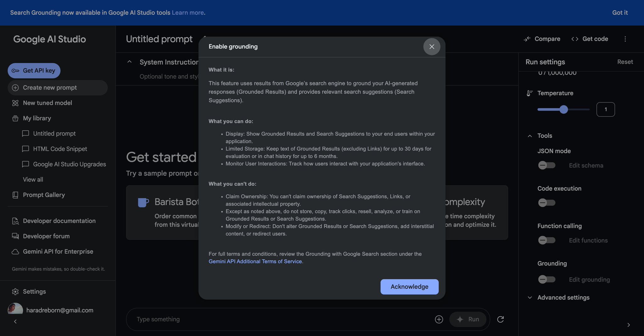Click View all in library
The height and width of the screenshot is (336, 644).
coord(33,179)
